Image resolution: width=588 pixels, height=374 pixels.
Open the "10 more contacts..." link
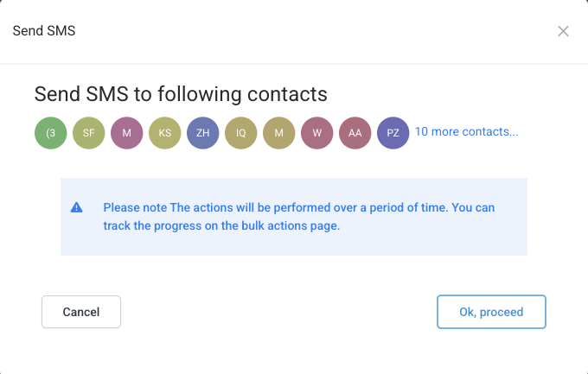tap(467, 132)
